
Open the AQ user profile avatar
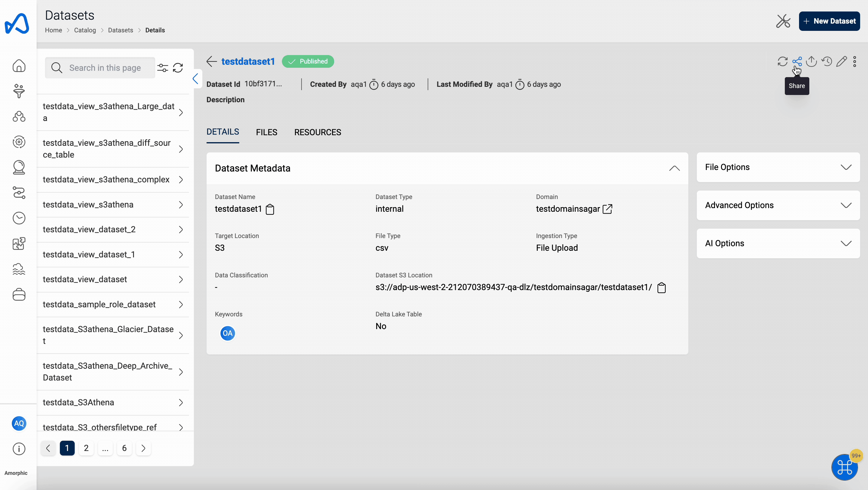(x=19, y=423)
